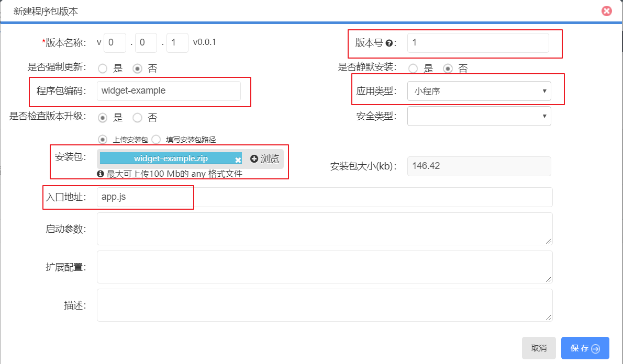Viewport: 623px width, 364px height.
Task: Select 'No' for silent install
Action: pos(448,69)
